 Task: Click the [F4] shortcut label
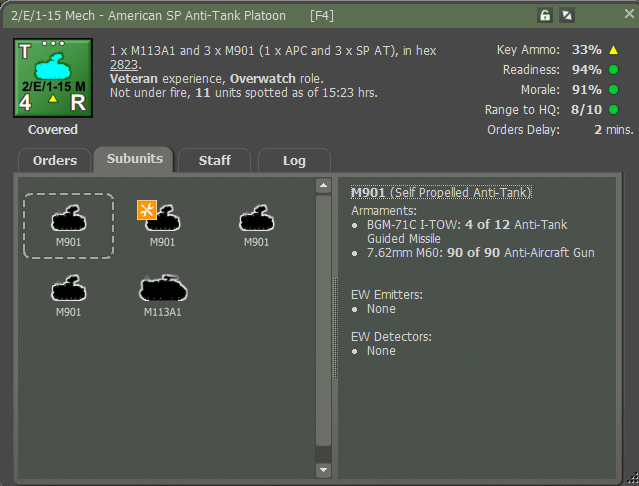coord(322,15)
